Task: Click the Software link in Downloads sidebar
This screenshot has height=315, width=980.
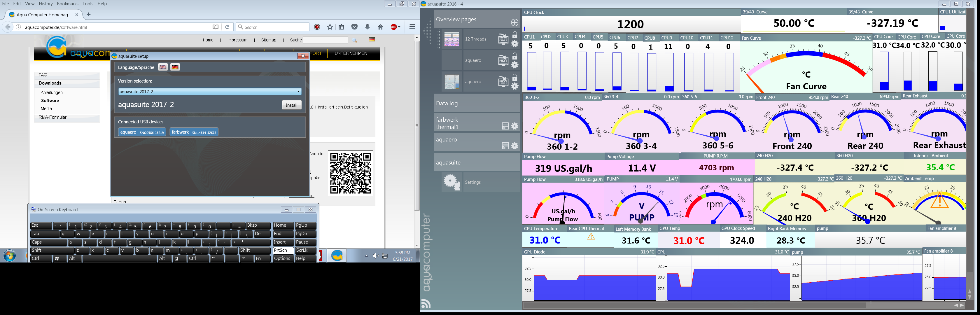Action: [50, 100]
